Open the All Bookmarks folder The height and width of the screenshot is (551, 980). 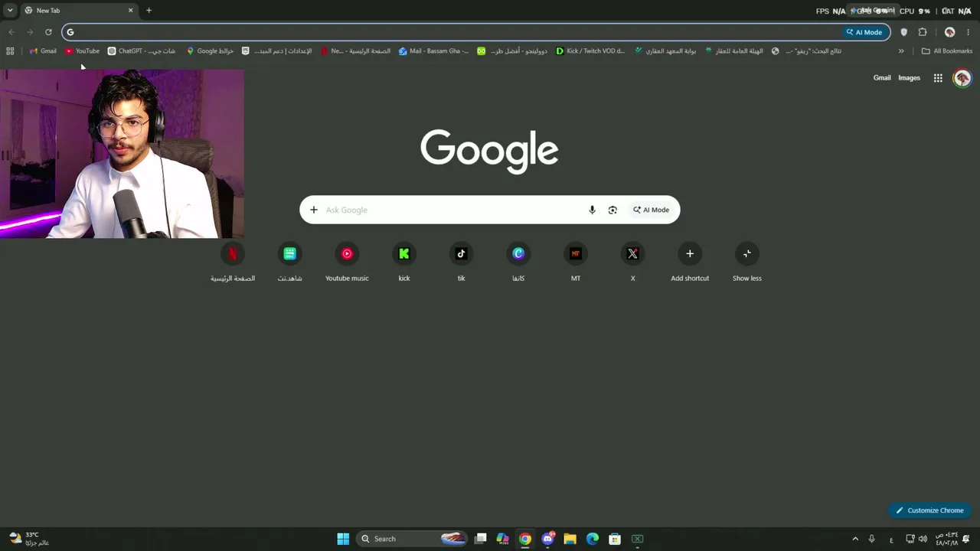coord(947,51)
